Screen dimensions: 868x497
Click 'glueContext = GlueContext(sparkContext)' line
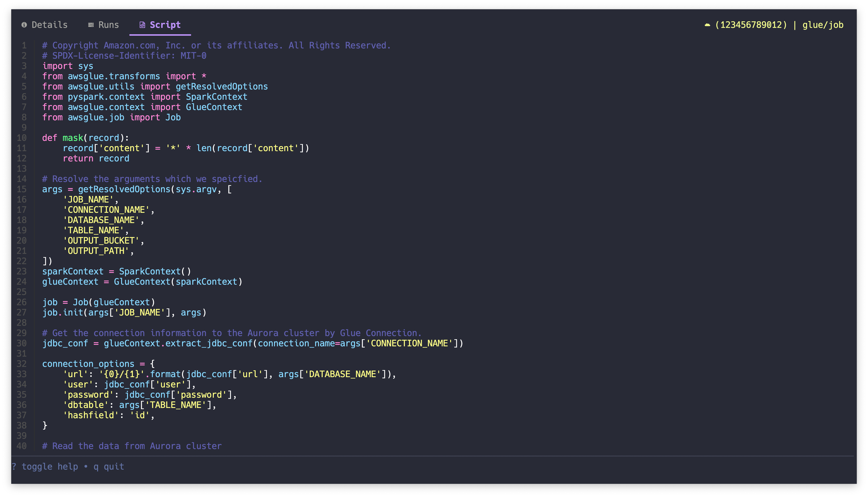tap(142, 282)
